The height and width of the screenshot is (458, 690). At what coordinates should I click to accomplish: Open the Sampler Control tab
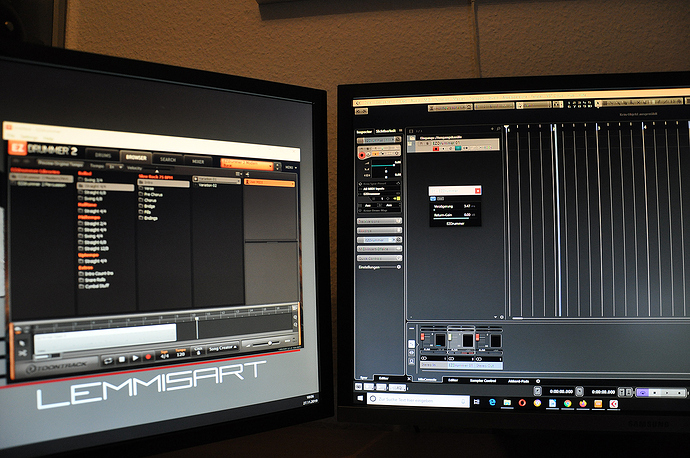pos(483,381)
